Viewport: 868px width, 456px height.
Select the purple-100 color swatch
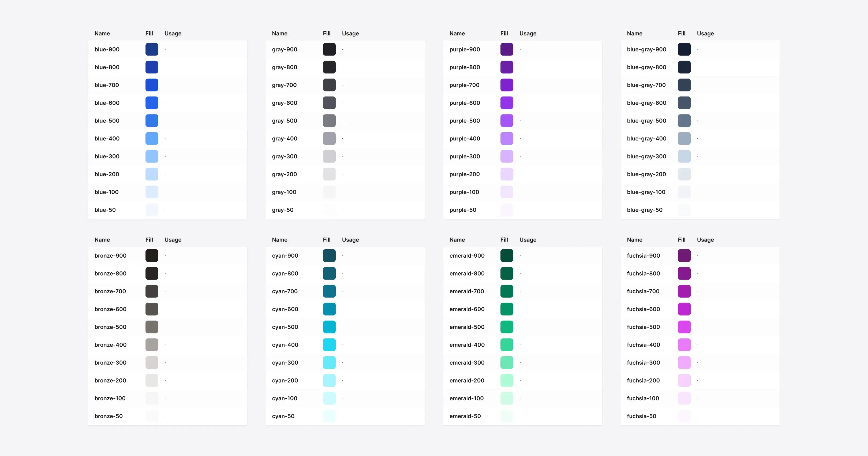pyautogui.click(x=507, y=192)
